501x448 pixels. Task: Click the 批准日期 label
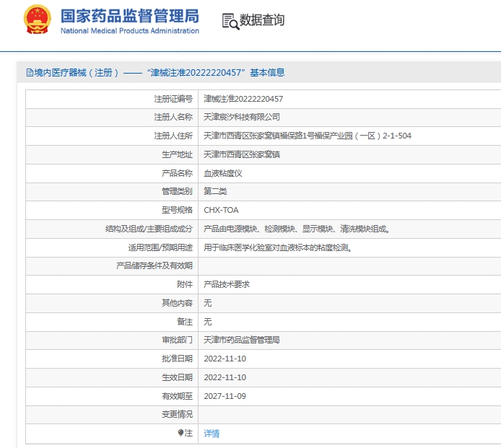177,359
